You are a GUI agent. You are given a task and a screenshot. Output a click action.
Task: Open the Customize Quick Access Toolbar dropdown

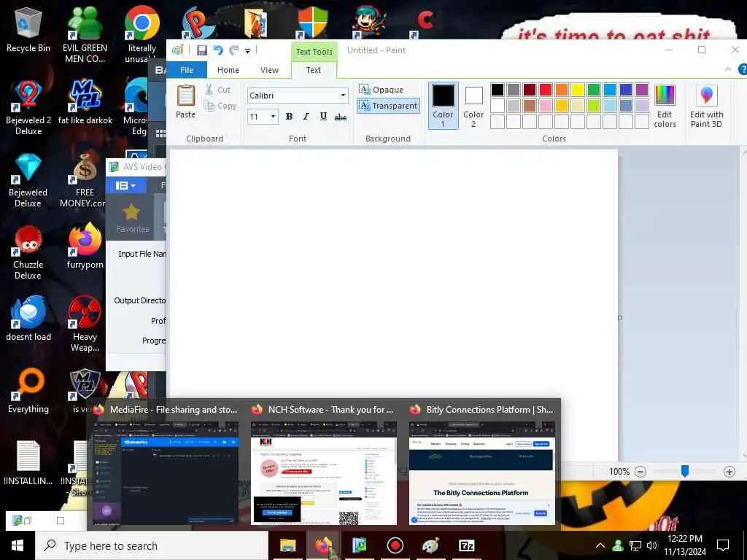click(248, 50)
